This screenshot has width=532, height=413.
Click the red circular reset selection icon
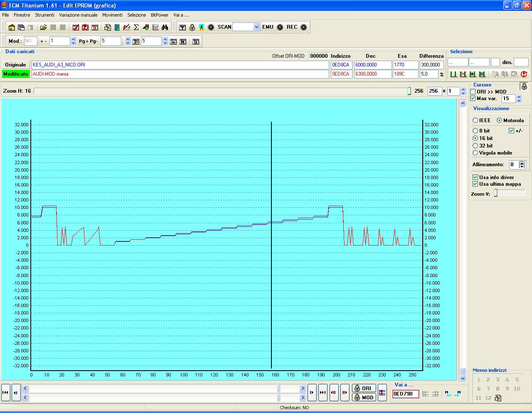pos(524,74)
